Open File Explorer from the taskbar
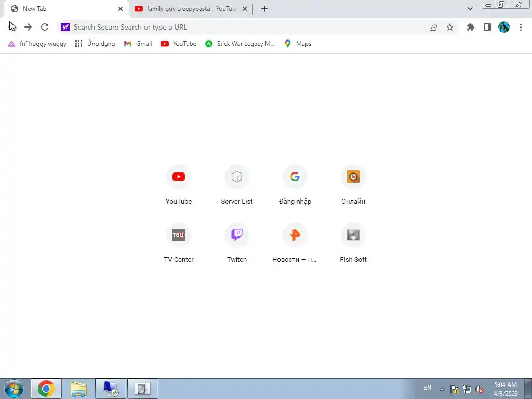532x399 pixels. (x=78, y=389)
